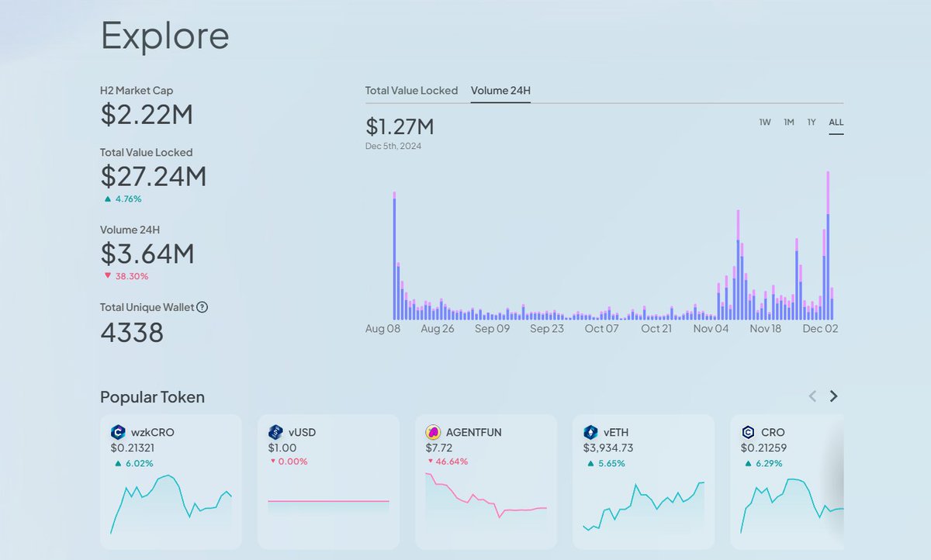The image size is (931, 560).
Task: Click the $0.21259 CRO price
Action: click(x=763, y=448)
